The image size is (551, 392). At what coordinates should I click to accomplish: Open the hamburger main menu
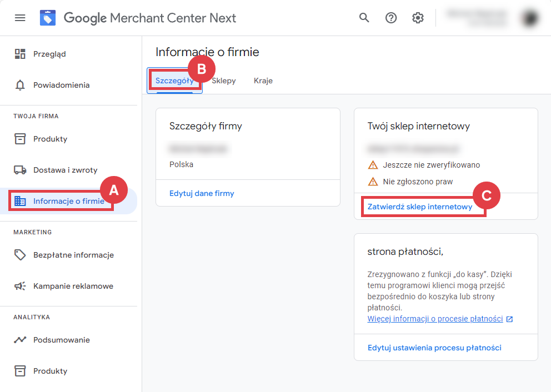(x=20, y=18)
